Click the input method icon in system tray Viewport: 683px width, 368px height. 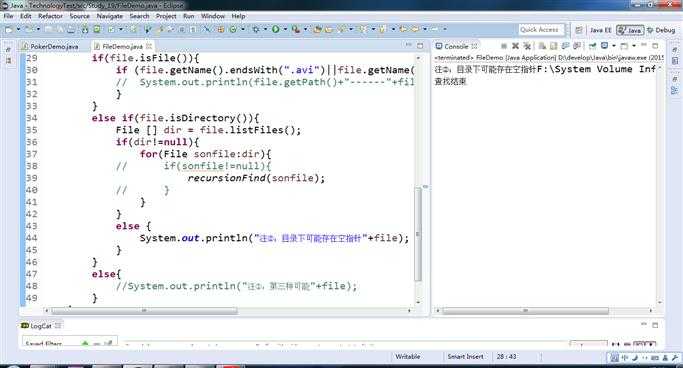615,358
